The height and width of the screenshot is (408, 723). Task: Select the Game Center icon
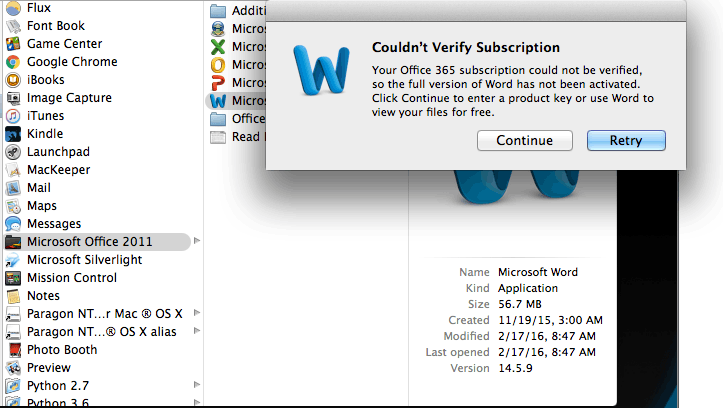coord(13,44)
